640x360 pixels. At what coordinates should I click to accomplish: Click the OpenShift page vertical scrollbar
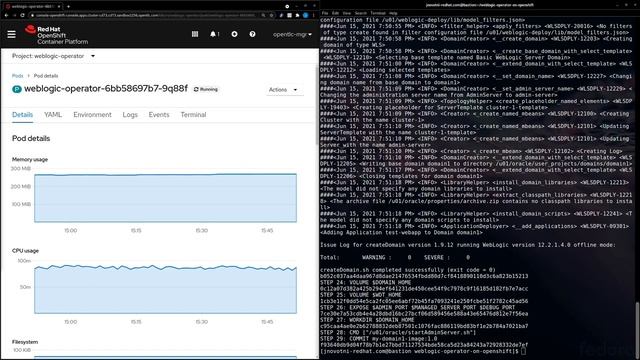[317, 104]
